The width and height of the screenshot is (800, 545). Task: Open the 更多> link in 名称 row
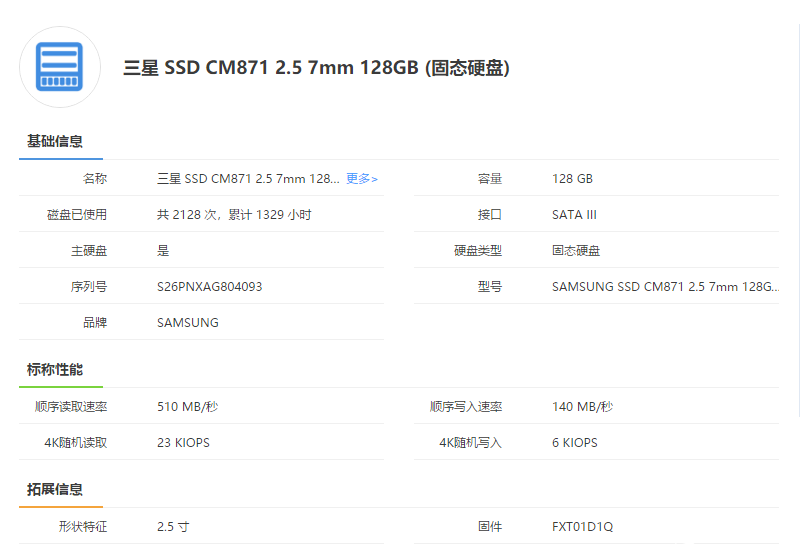pyautogui.click(x=362, y=179)
